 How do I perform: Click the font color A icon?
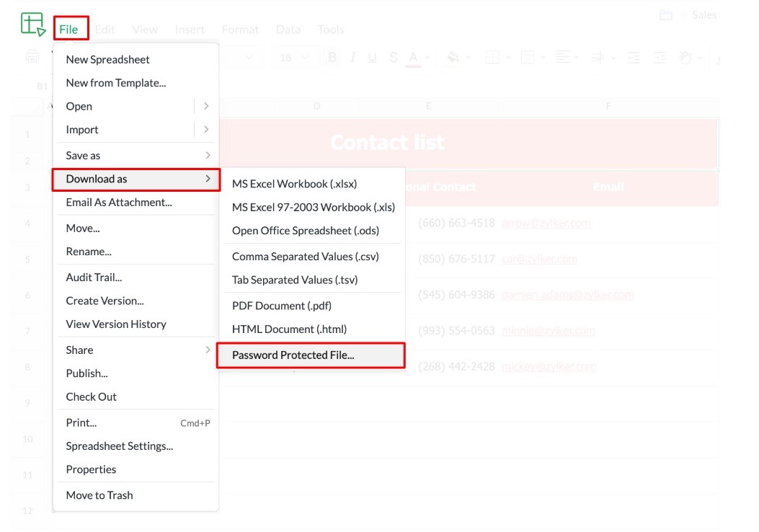click(x=413, y=58)
